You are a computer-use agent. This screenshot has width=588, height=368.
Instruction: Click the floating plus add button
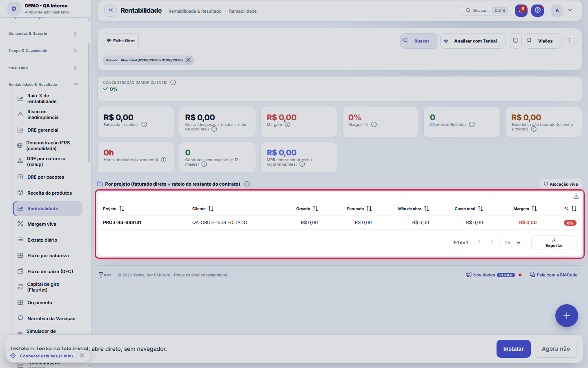point(567,316)
